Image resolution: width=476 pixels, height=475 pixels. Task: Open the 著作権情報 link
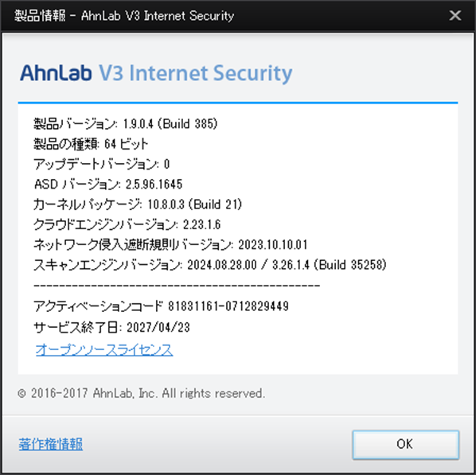click(51, 444)
